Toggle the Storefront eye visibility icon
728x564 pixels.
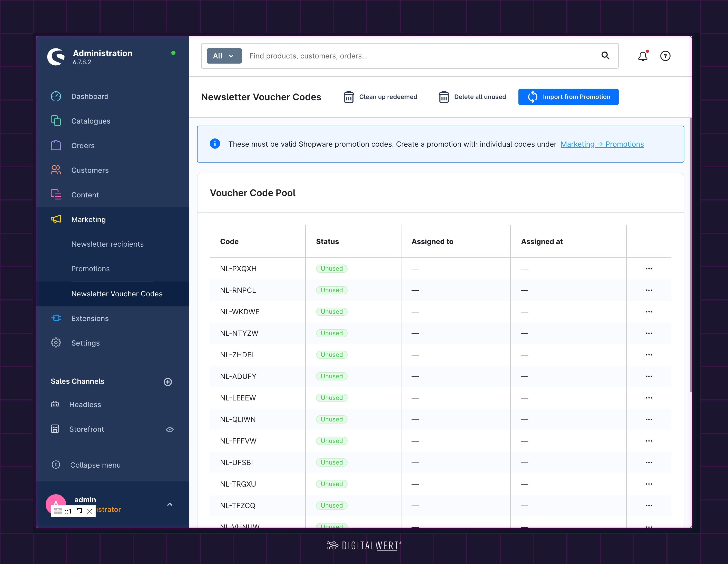(x=170, y=429)
